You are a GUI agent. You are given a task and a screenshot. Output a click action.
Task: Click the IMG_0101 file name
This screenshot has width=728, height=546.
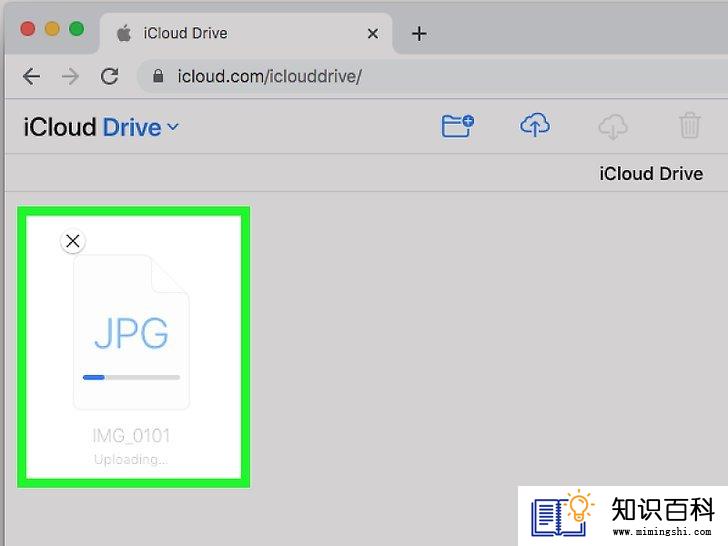[131, 436]
